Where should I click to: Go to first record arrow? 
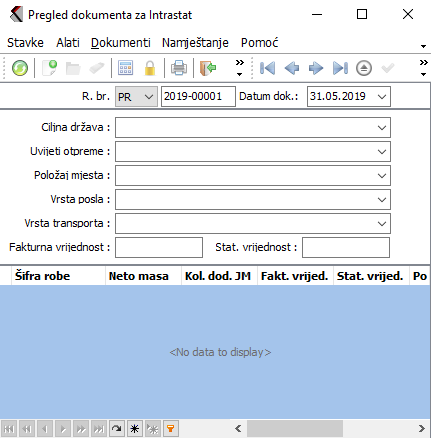point(267,68)
